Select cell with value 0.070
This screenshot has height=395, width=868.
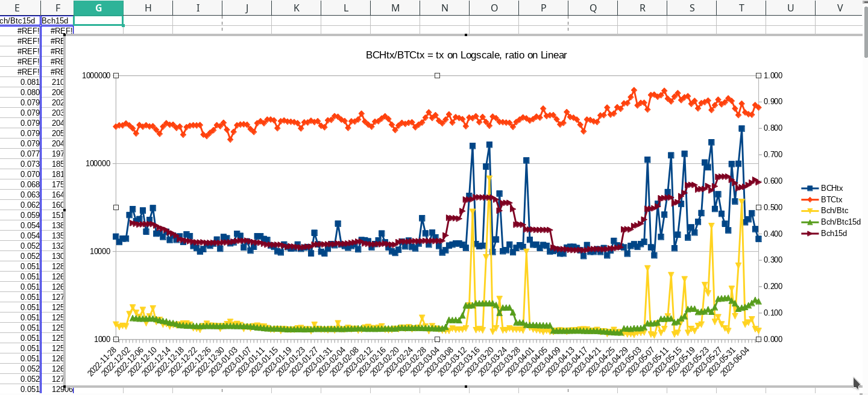pos(20,174)
